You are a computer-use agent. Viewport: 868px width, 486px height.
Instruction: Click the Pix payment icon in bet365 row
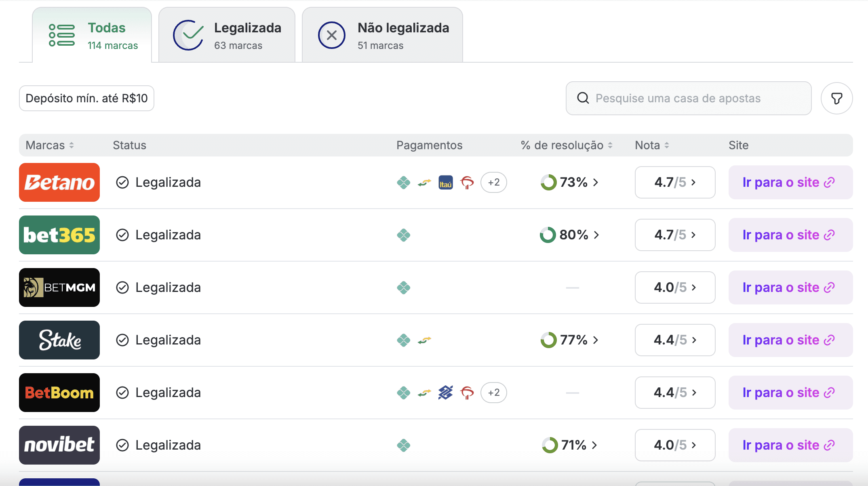point(404,235)
